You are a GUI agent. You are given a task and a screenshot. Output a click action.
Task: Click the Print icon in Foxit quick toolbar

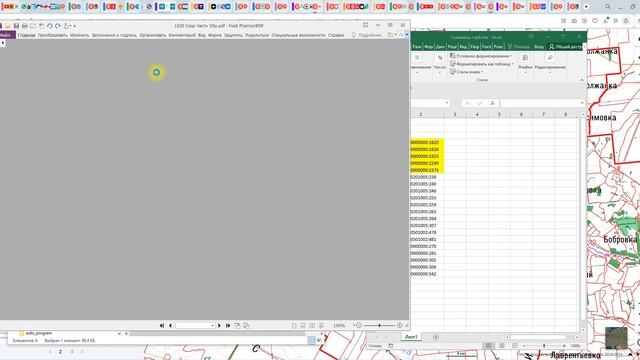point(24,26)
